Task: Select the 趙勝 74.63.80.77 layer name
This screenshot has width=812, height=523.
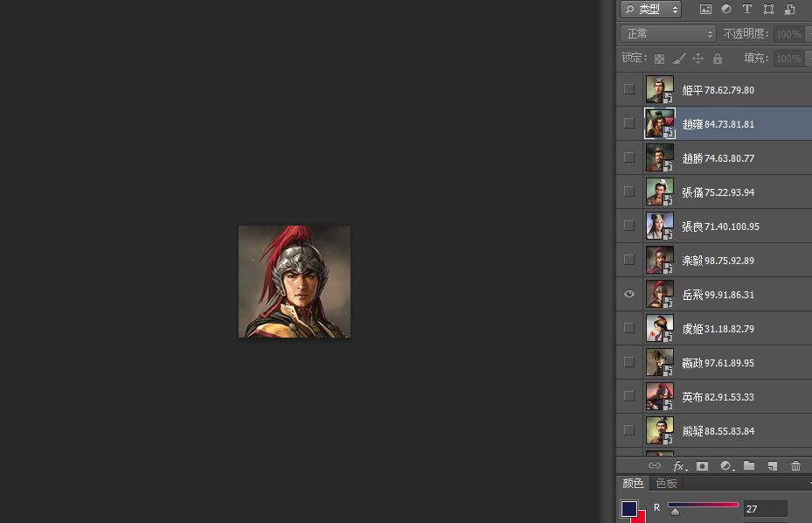Action: (x=718, y=158)
